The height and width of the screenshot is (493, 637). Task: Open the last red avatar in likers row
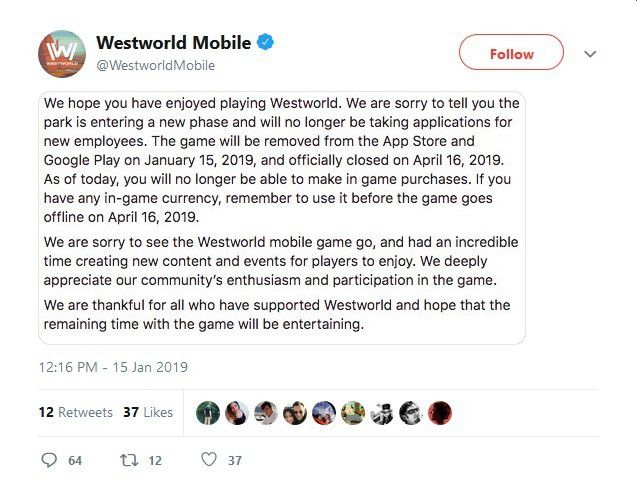click(440, 412)
